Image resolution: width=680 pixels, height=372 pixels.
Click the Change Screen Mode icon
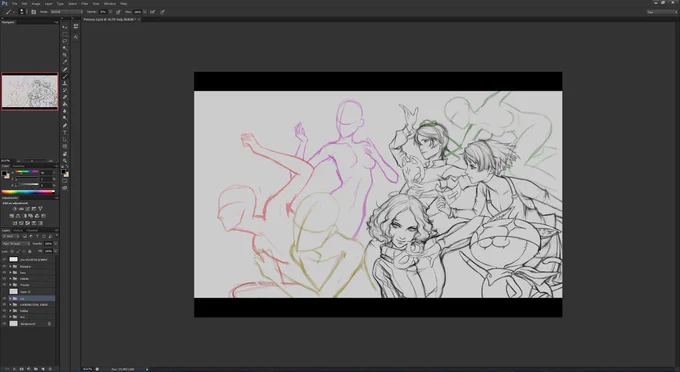pyautogui.click(x=65, y=188)
